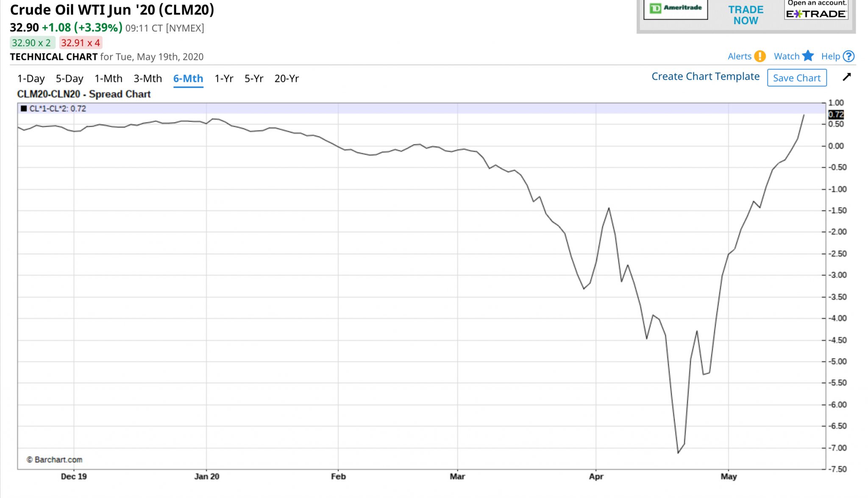Viewport: 868px width, 498px height.
Task: Click the 0.72 current value marker
Action: (836, 115)
